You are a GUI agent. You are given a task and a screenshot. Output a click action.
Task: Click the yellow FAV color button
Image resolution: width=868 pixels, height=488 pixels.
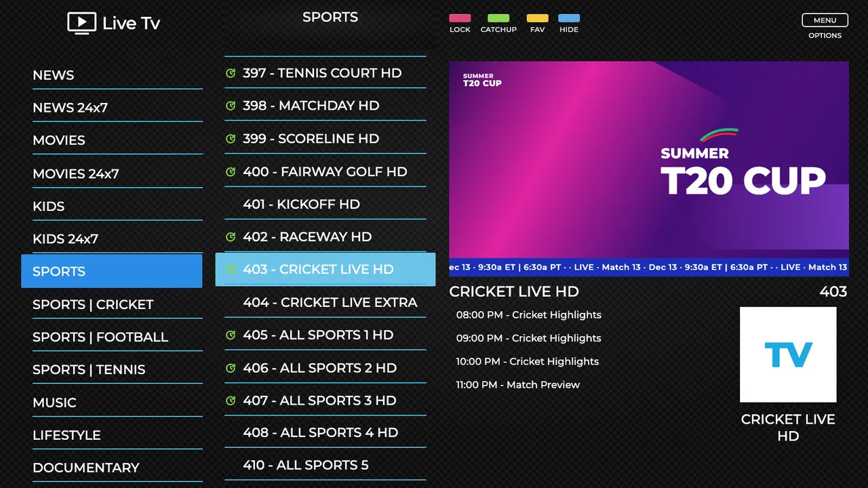point(538,18)
